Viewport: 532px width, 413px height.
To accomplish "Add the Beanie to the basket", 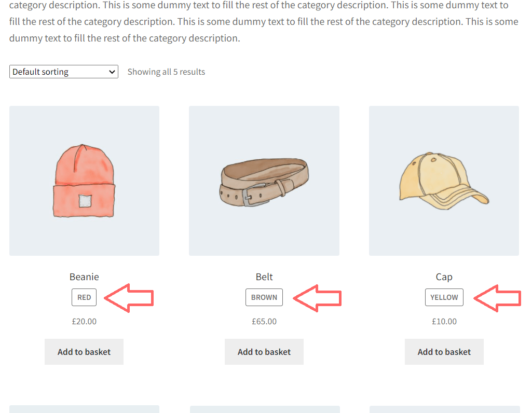I will (84, 351).
